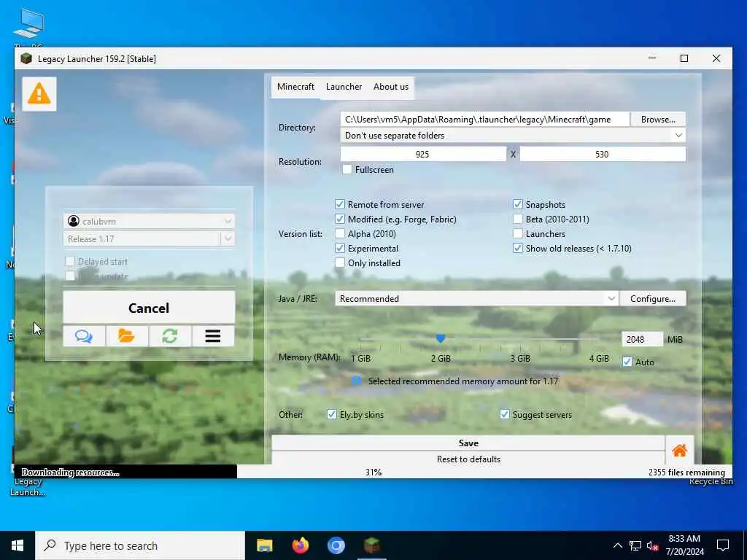Click the memory value field 2048
747x560 pixels.
642,339
